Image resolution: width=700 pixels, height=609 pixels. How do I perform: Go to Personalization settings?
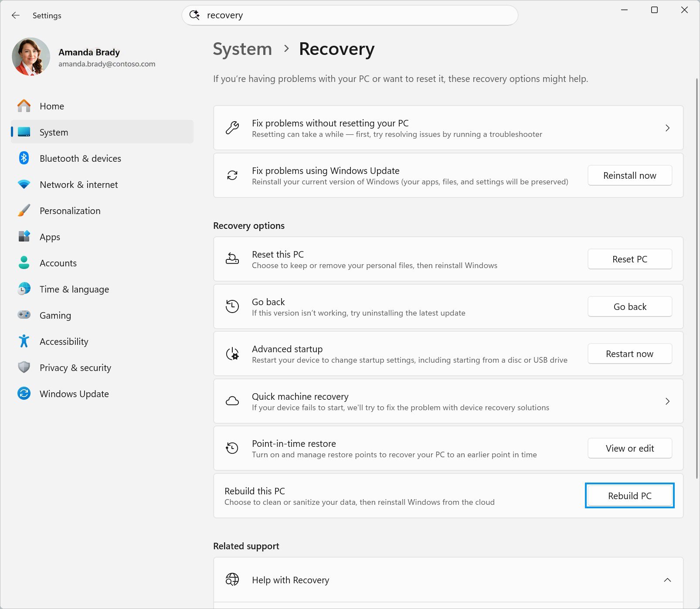[x=102, y=211]
